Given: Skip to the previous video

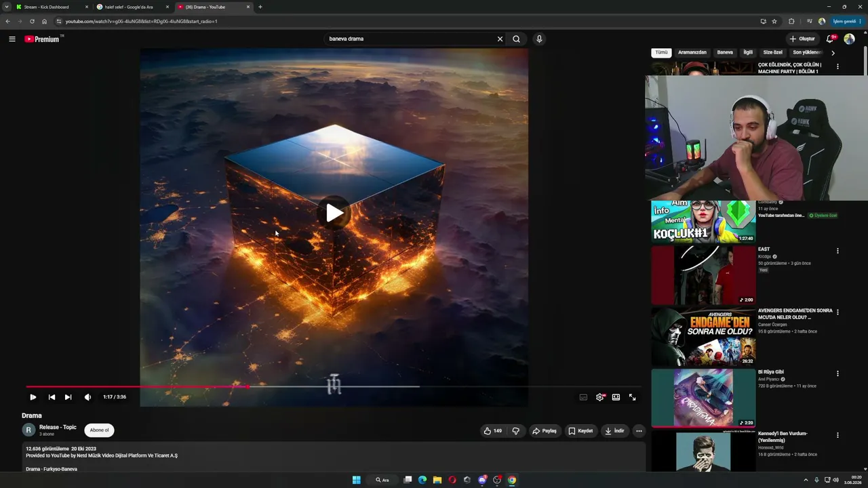Looking at the screenshot, I should coord(52,397).
